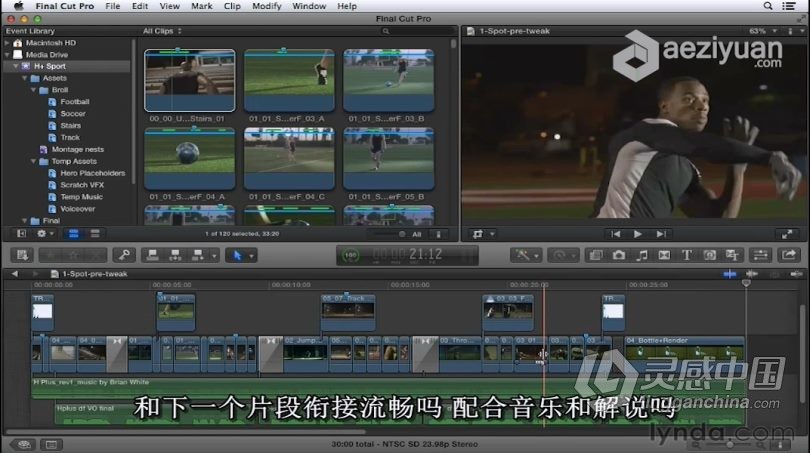Toggle background tasks 100 percent indicator
The image size is (810, 453).
point(351,255)
